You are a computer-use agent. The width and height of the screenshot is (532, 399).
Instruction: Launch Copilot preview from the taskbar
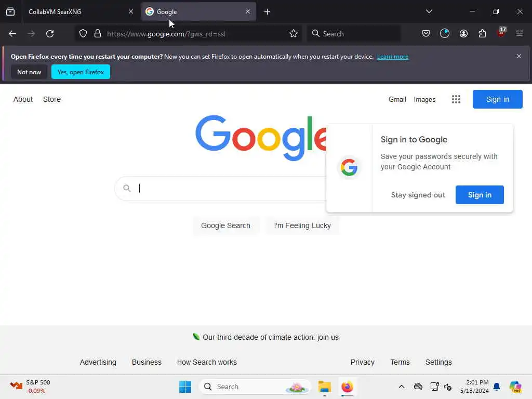click(515, 387)
